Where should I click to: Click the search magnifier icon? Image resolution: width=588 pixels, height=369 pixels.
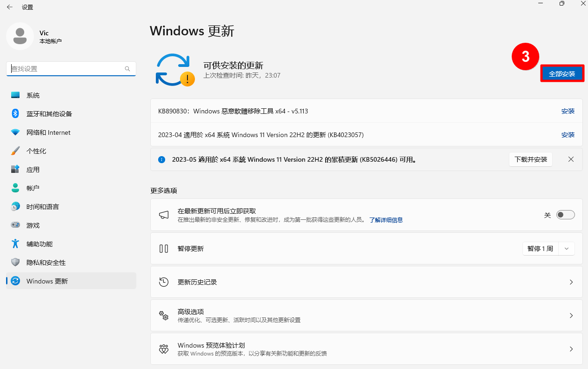click(127, 69)
